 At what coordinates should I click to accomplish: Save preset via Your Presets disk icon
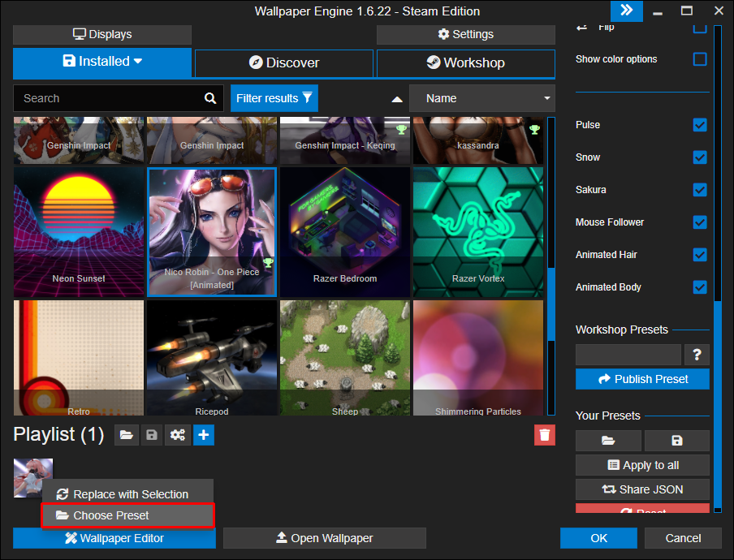[x=677, y=441]
